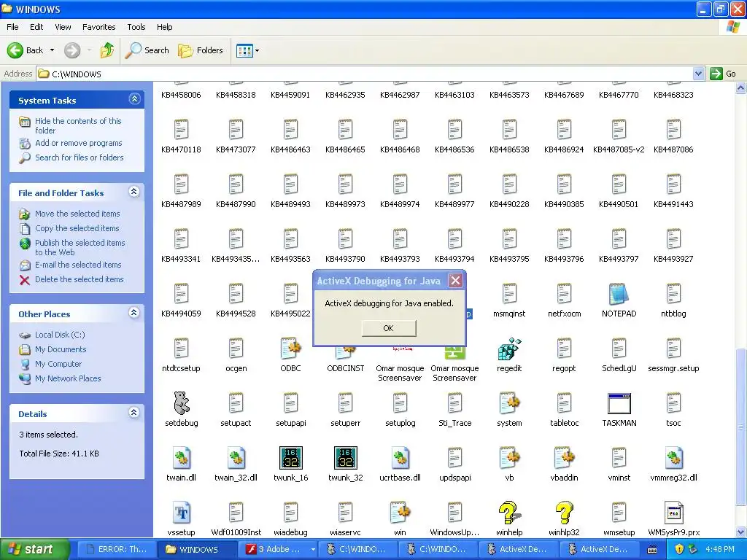Open the Help menu

165,27
